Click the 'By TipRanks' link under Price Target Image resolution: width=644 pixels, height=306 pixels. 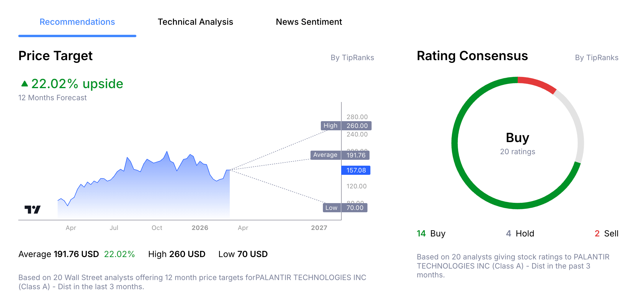tap(352, 57)
